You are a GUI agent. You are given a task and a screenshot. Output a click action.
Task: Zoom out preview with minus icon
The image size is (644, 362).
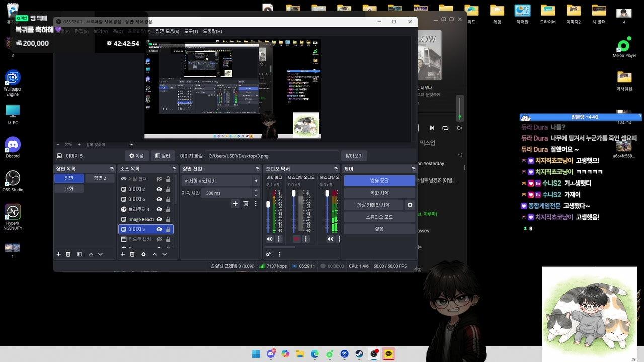[x=58, y=145]
